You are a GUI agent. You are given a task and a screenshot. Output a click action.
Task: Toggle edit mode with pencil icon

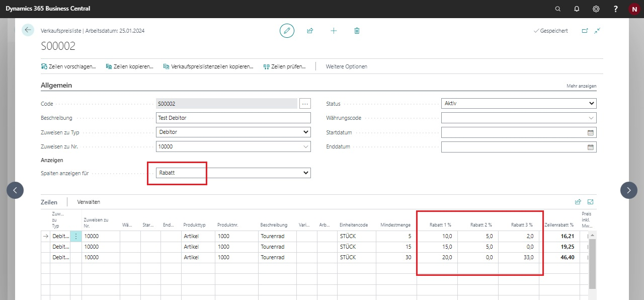[x=287, y=31]
